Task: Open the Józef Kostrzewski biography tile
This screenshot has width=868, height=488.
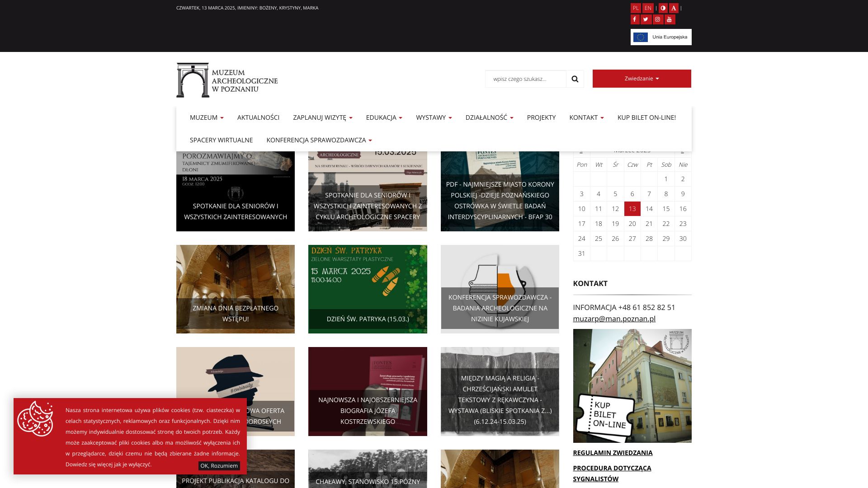Action: click(x=368, y=391)
